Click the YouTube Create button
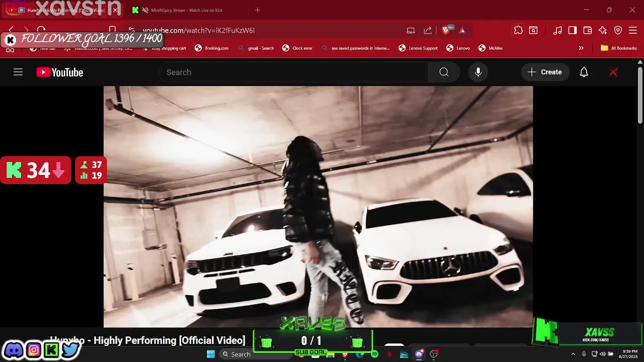The height and width of the screenshot is (362, 644). (545, 72)
